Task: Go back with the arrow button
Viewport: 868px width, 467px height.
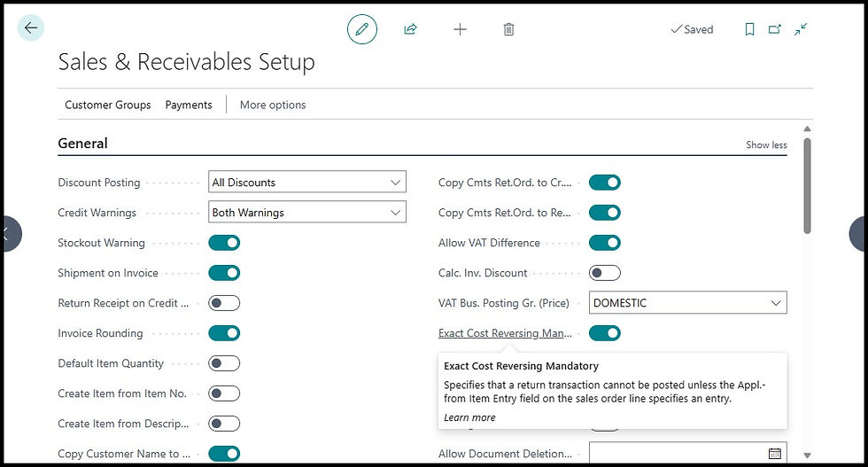Action: tap(30, 27)
